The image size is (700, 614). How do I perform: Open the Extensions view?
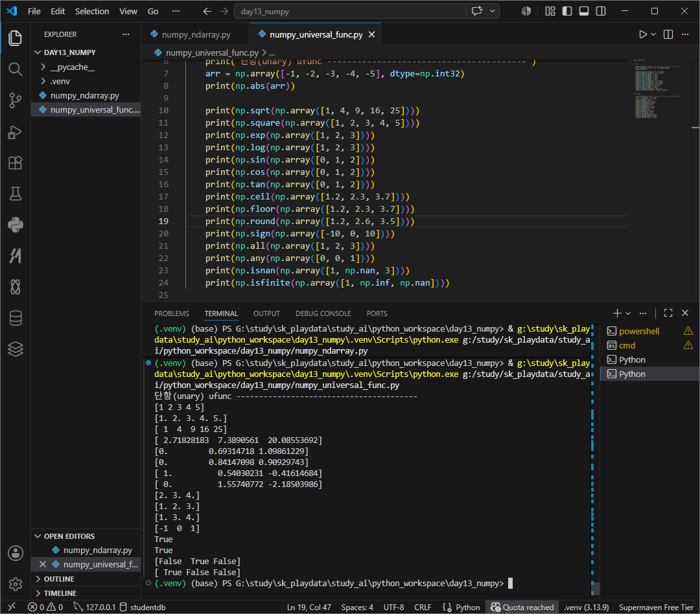[x=15, y=163]
